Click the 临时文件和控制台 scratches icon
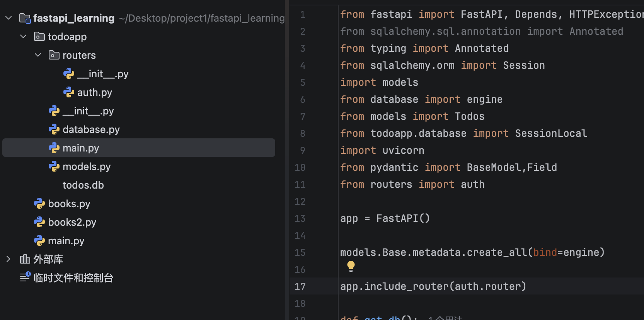The height and width of the screenshot is (320, 644). pyautogui.click(x=25, y=277)
